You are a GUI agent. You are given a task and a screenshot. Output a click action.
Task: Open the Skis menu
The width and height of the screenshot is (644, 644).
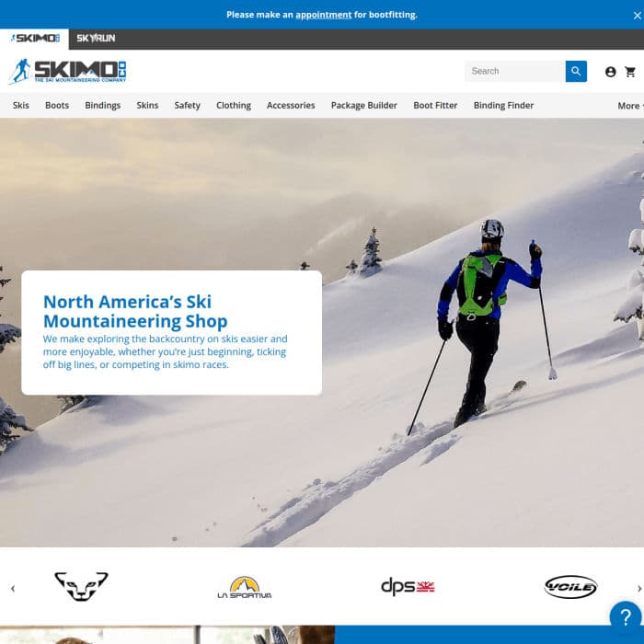tap(21, 106)
